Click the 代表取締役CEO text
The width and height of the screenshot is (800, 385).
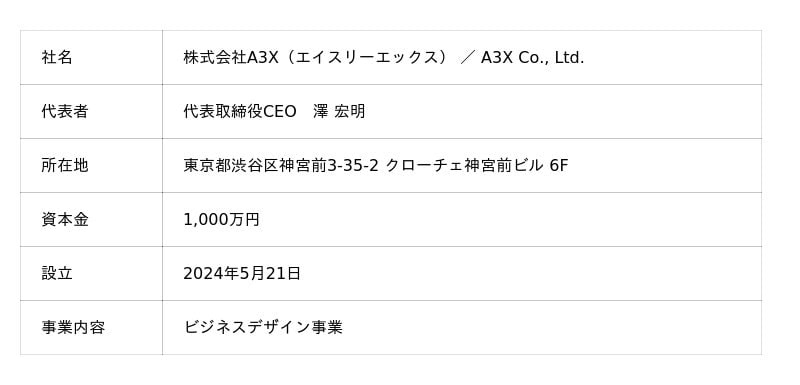coord(240,112)
